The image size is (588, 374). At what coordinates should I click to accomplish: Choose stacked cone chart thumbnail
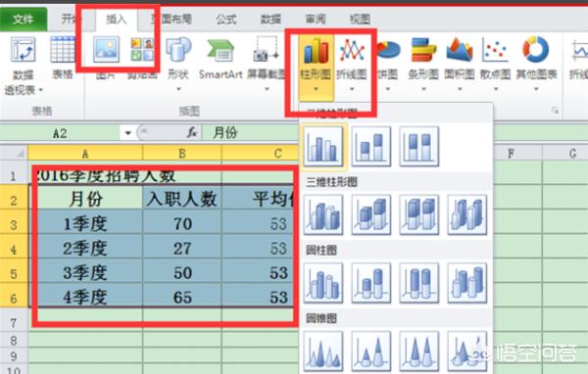371,351
